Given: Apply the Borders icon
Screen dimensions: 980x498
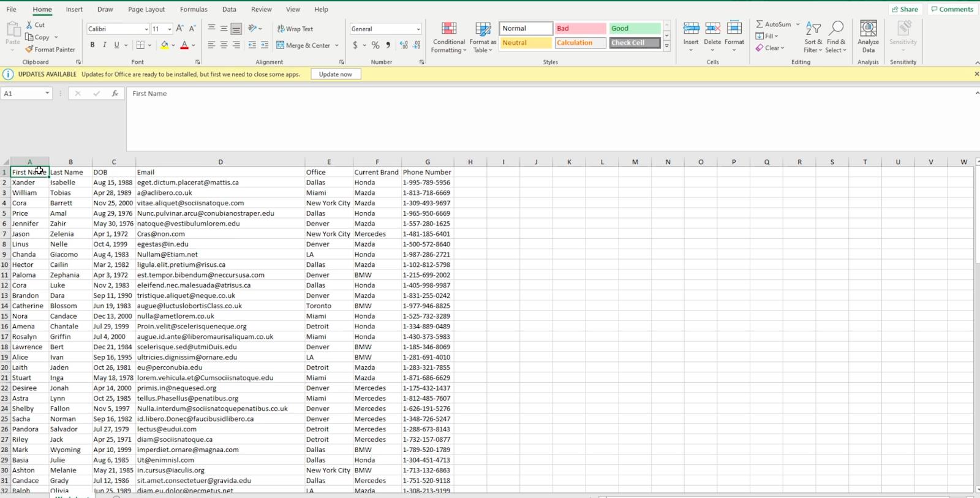Looking at the screenshot, I should (x=140, y=45).
